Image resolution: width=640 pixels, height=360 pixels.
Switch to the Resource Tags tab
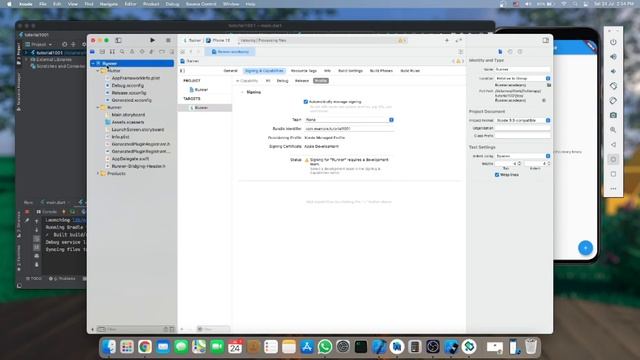click(304, 71)
